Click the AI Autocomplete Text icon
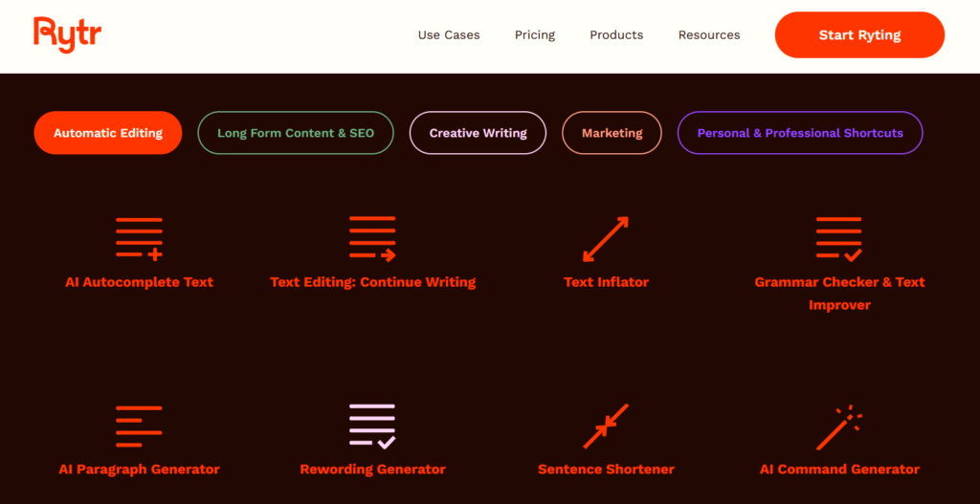 pos(139,238)
